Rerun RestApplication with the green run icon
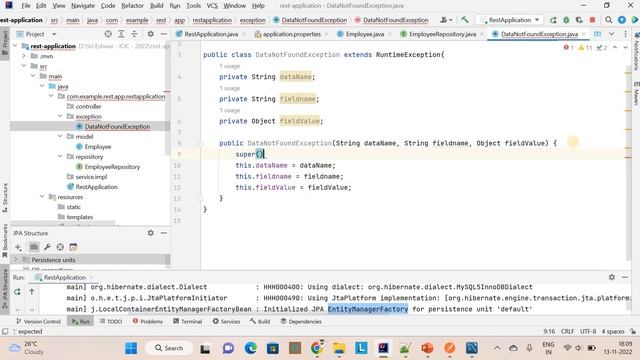This screenshot has width=640, height=360. tap(553, 20)
